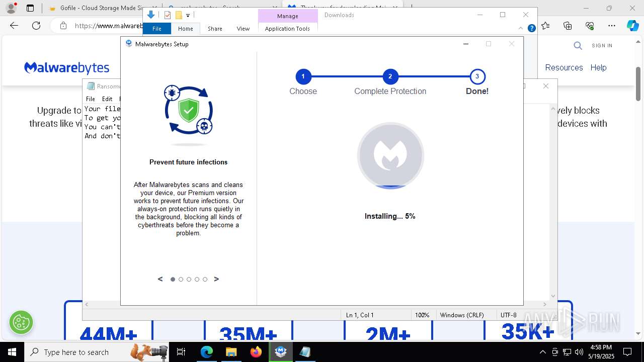Open search on Malwarebytes website
This screenshot has height=362, width=644.
pos(578,46)
